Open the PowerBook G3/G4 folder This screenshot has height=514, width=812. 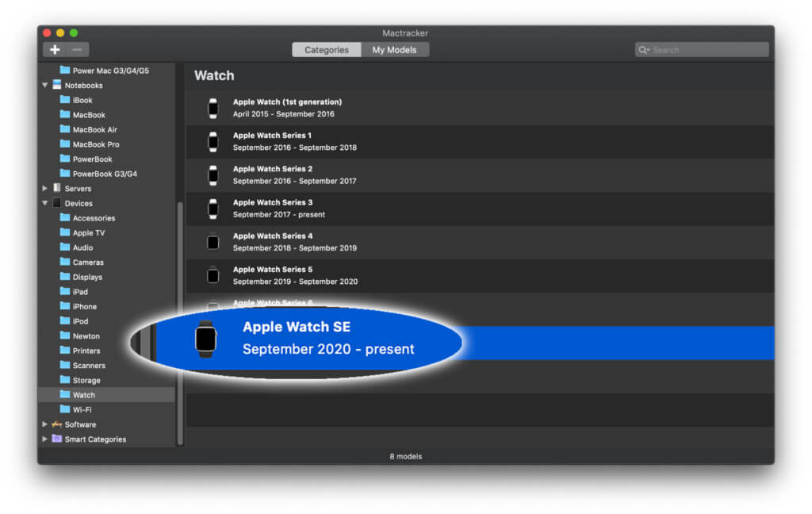(x=98, y=173)
